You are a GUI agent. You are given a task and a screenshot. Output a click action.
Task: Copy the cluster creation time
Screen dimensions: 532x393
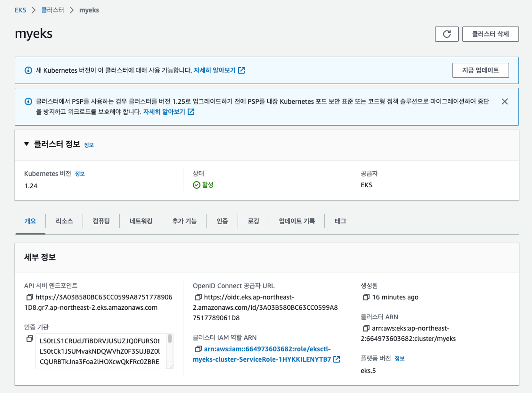pyautogui.click(x=366, y=297)
